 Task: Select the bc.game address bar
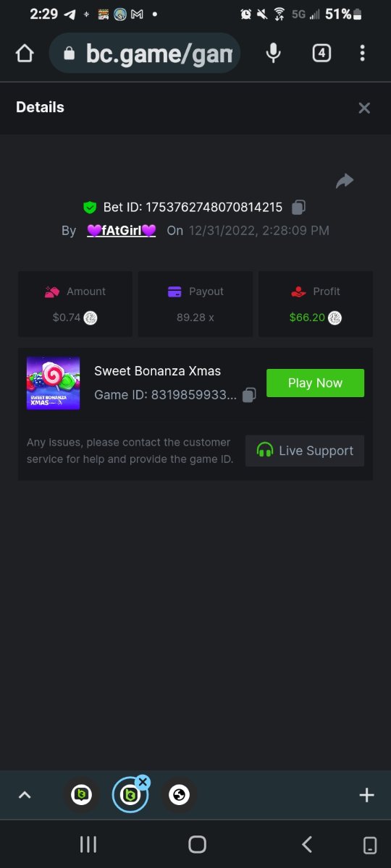click(144, 53)
